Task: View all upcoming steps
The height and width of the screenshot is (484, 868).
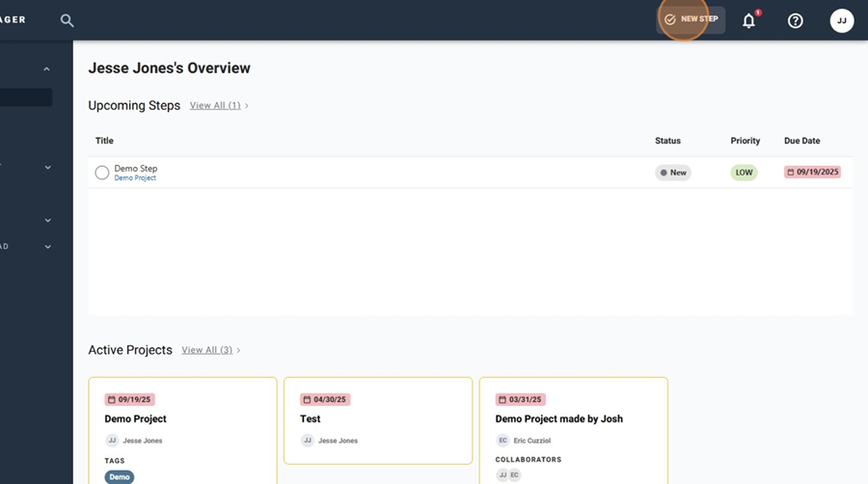Action: pyautogui.click(x=215, y=106)
